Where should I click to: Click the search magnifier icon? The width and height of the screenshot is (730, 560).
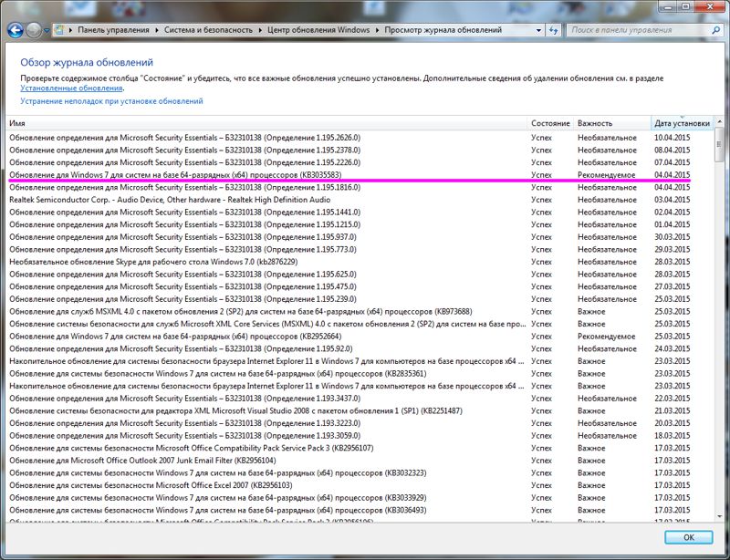(x=715, y=30)
